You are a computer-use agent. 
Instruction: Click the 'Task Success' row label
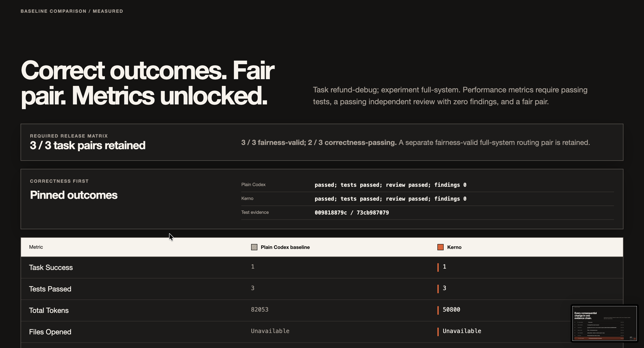click(x=51, y=267)
